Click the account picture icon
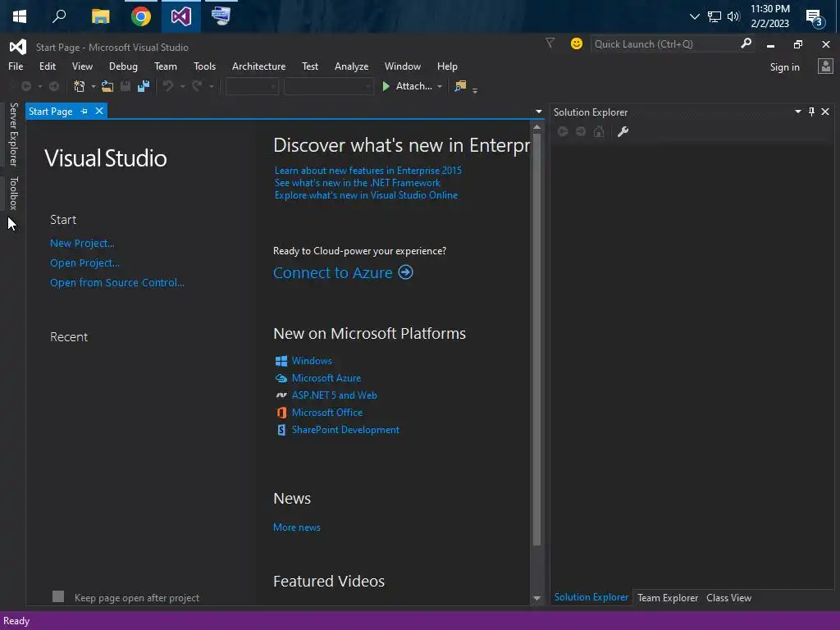Viewport: 840px width, 630px height. (825, 66)
